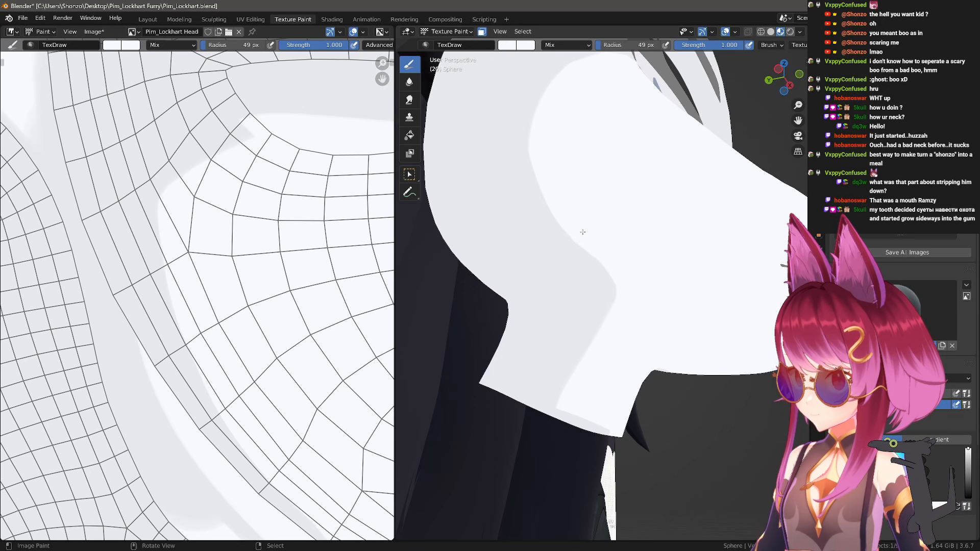Switch to solid viewport shading
The image size is (980, 551).
point(771,32)
